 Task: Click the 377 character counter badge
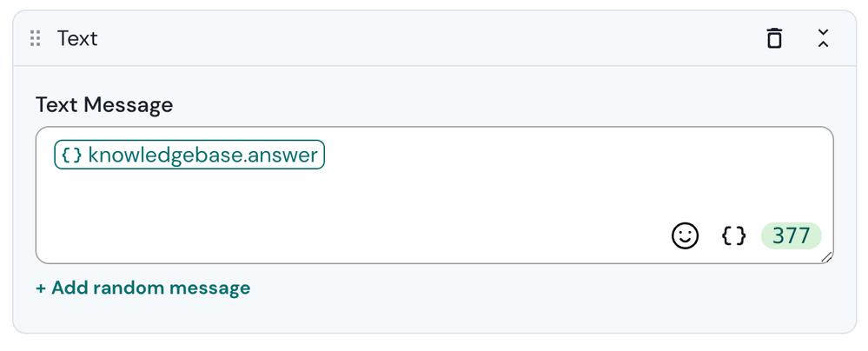click(791, 235)
